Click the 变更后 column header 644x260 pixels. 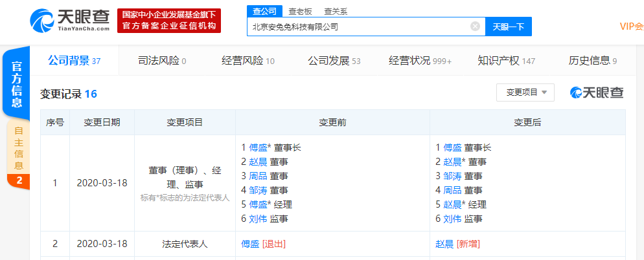[x=528, y=122]
